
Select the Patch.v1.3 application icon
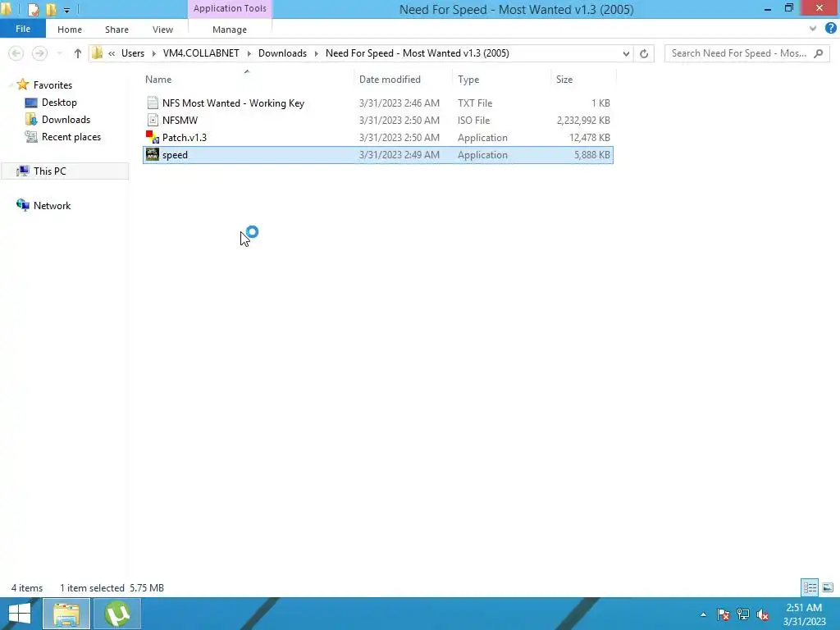click(153, 137)
